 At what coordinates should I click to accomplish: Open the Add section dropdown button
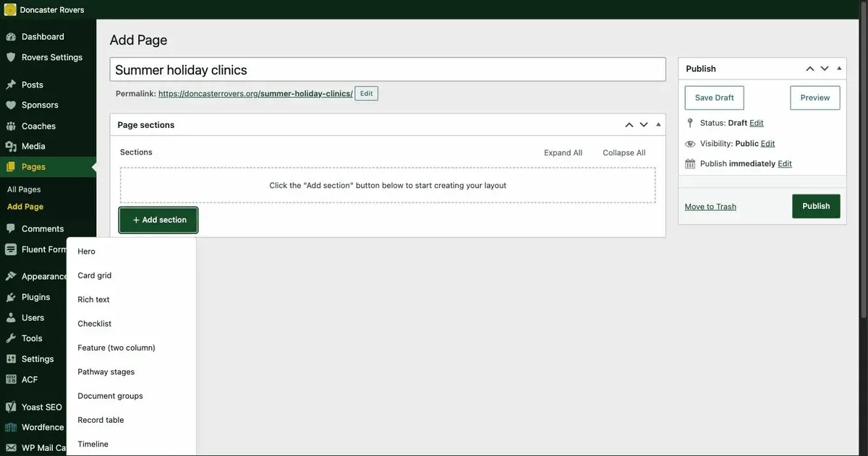(158, 220)
